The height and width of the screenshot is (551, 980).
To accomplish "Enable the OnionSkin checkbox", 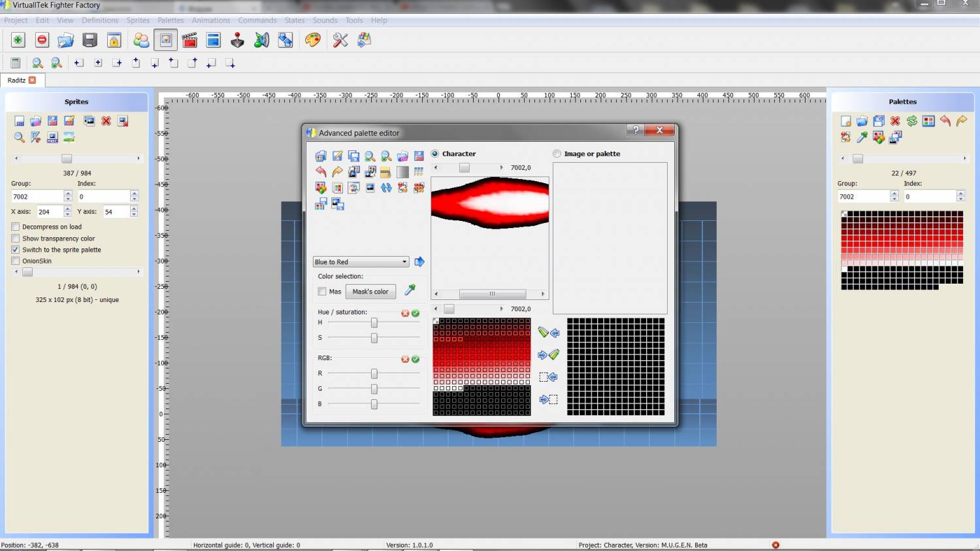I will click(15, 261).
